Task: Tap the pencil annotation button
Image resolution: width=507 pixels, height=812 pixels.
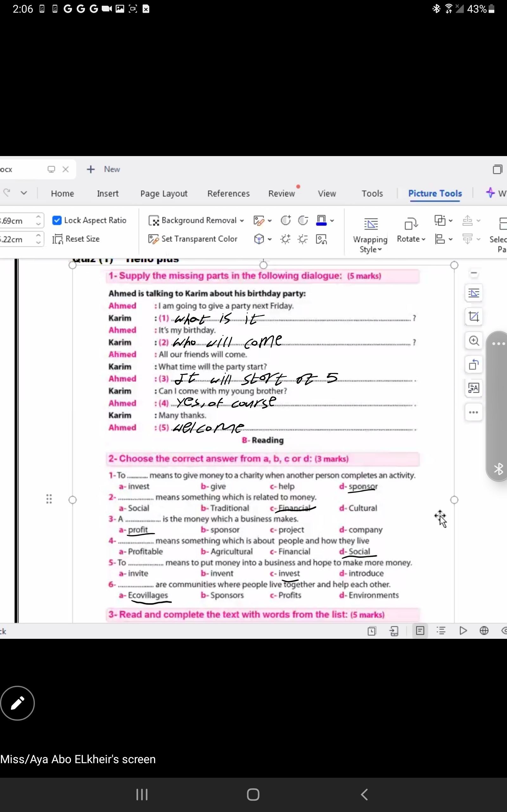Action: tap(17, 703)
